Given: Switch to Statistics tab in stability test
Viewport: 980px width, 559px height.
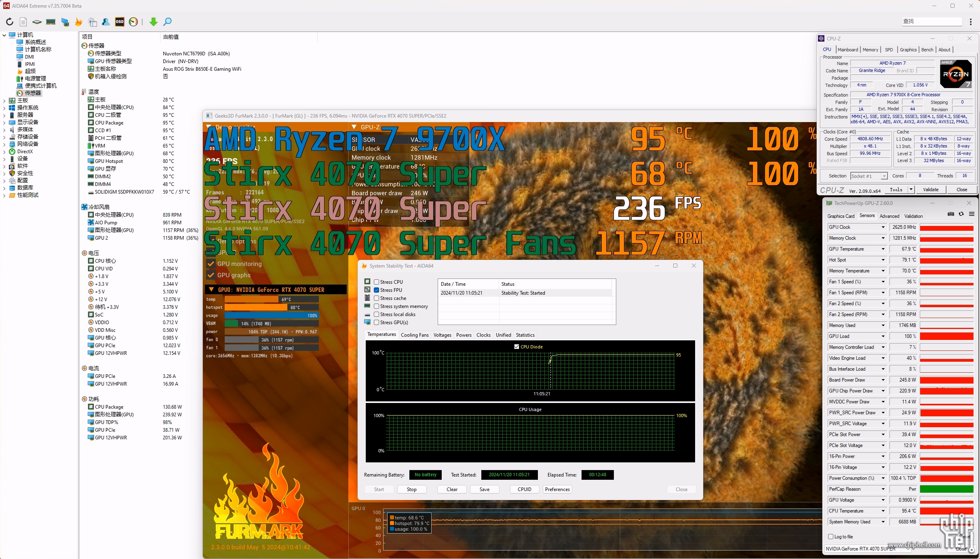Looking at the screenshot, I should coord(525,335).
